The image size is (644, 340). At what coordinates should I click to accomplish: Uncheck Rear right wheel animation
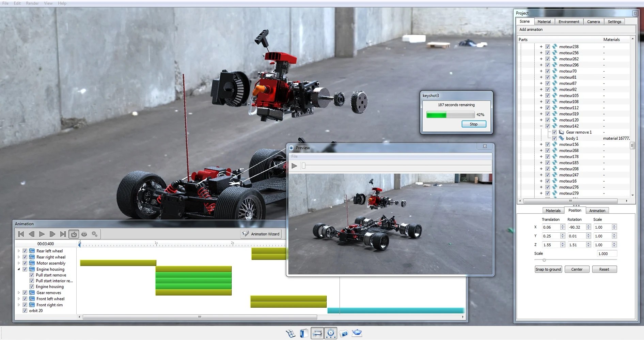(x=25, y=257)
